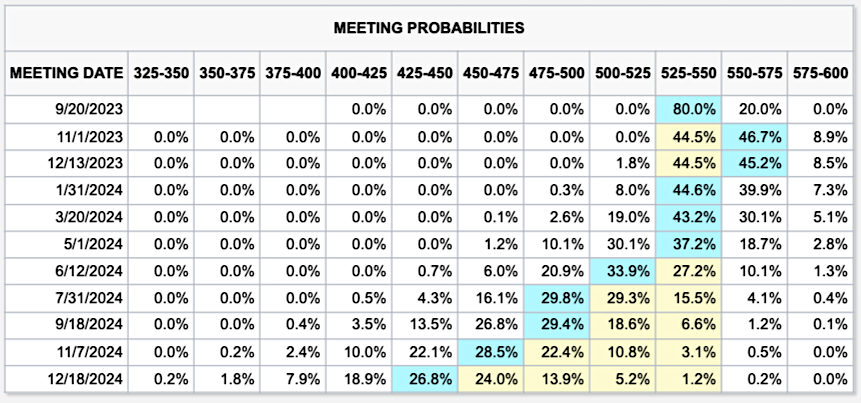Select the blue 26.8% cell for 12/18/2024

[424, 378]
